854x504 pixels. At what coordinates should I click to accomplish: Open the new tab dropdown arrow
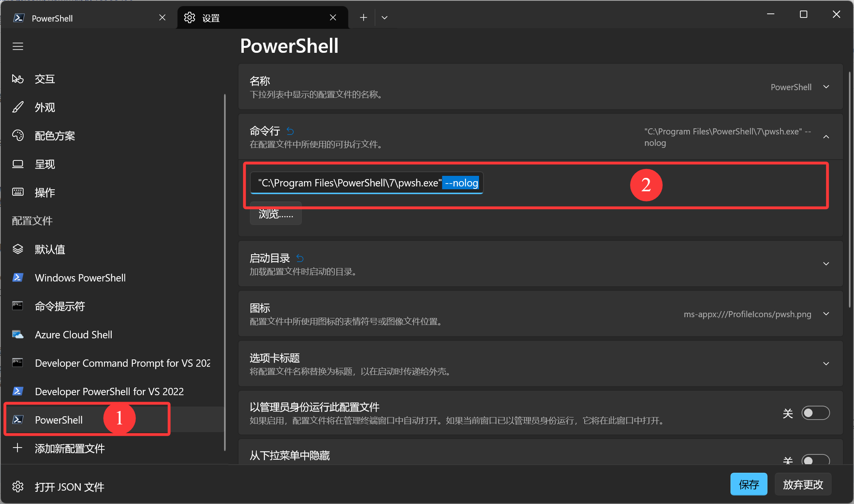[x=384, y=17]
